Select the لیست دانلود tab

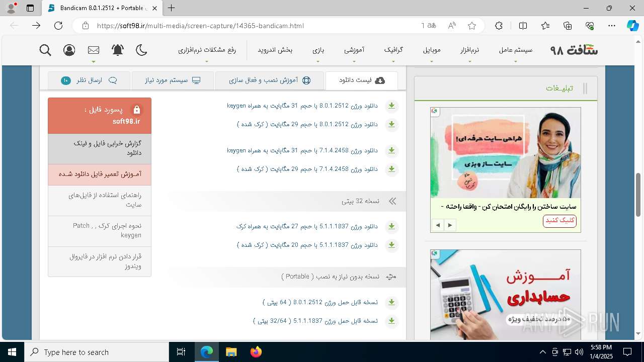(x=362, y=80)
